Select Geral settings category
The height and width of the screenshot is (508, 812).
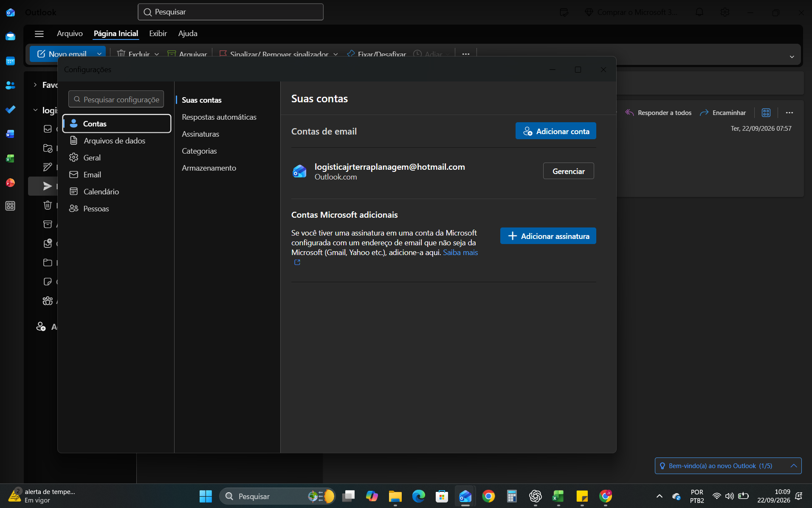coord(117,157)
